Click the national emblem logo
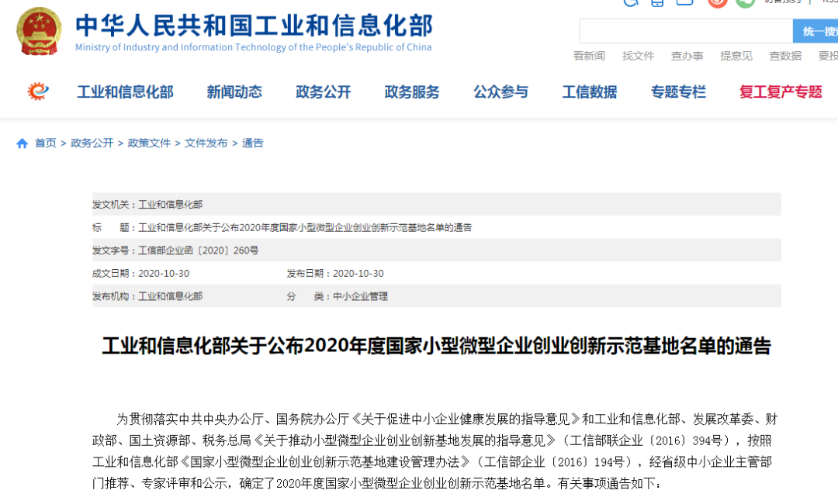 pos(39,31)
